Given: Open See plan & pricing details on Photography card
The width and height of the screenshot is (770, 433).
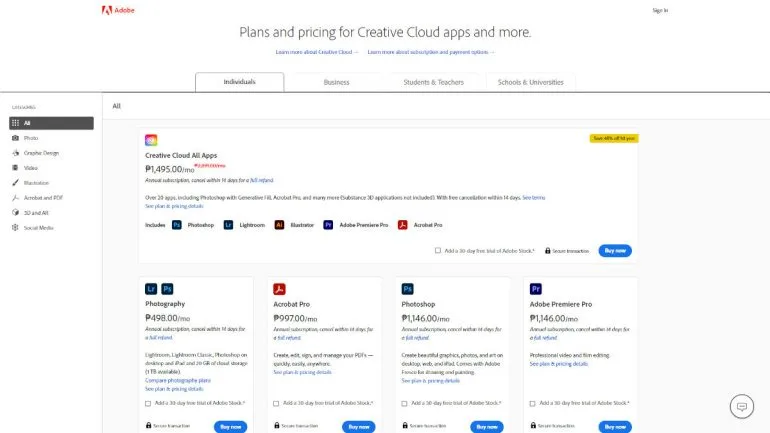Looking at the screenshot, I should (x=174, y=389).
